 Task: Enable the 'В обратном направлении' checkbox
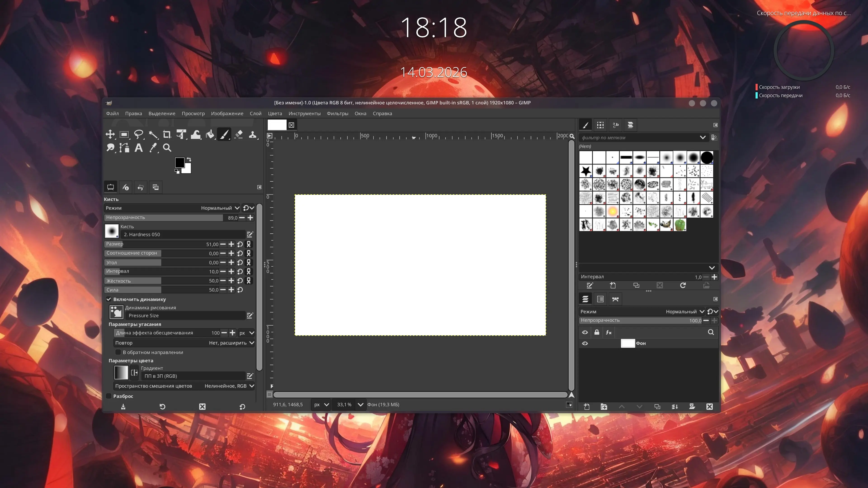click(x=118, y=352)
